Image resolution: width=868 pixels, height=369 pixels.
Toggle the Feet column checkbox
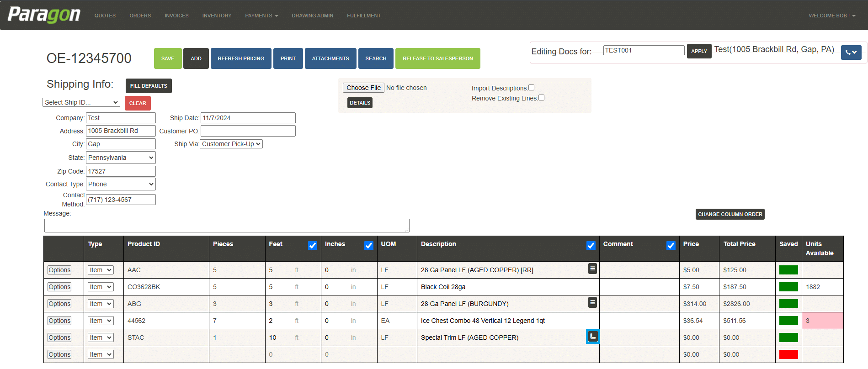click(x=313, y=246)
